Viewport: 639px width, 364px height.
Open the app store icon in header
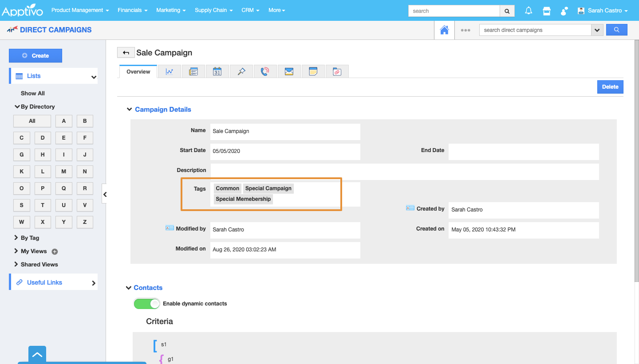(547, 11)
